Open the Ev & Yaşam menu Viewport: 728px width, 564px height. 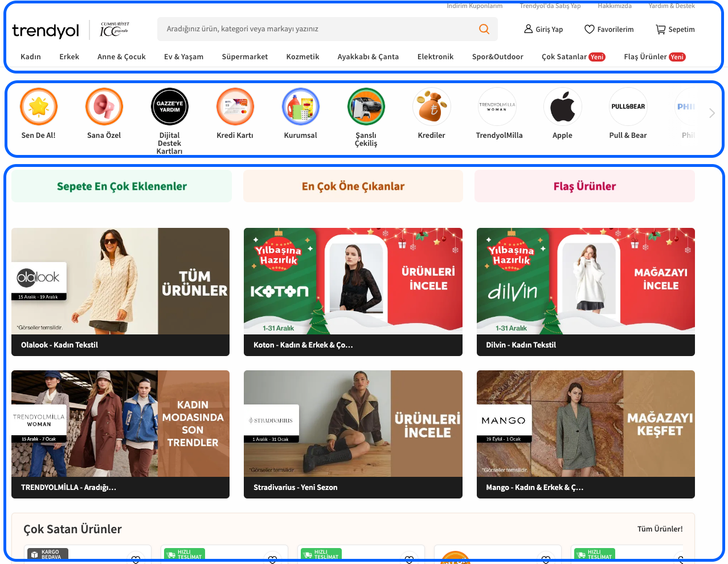[183, 57]
